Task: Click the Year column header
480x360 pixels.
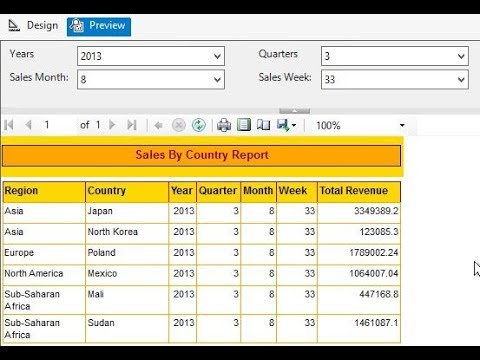Action: click(182, 192)
